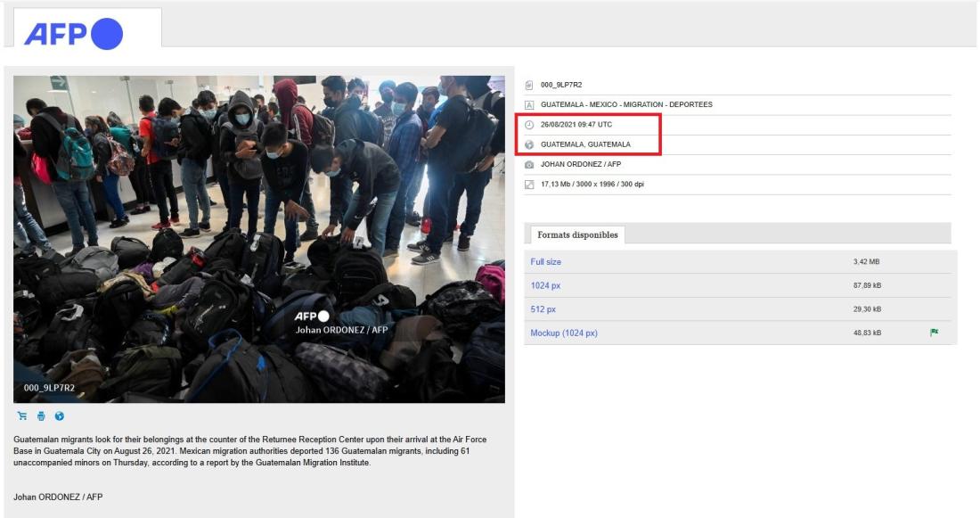Click the image size icon beside 17,13 Mb

[x=529, y=185]
